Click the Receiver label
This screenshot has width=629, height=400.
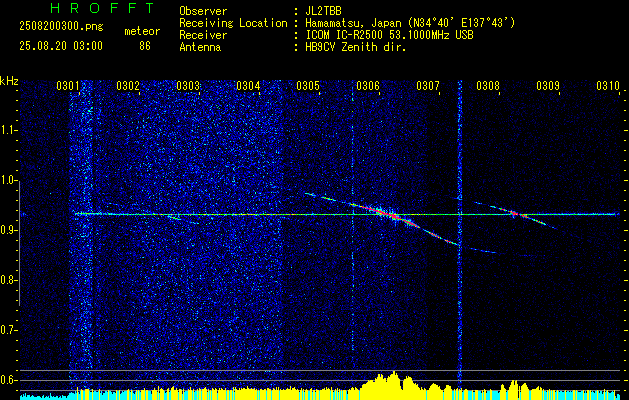point(203,35)
